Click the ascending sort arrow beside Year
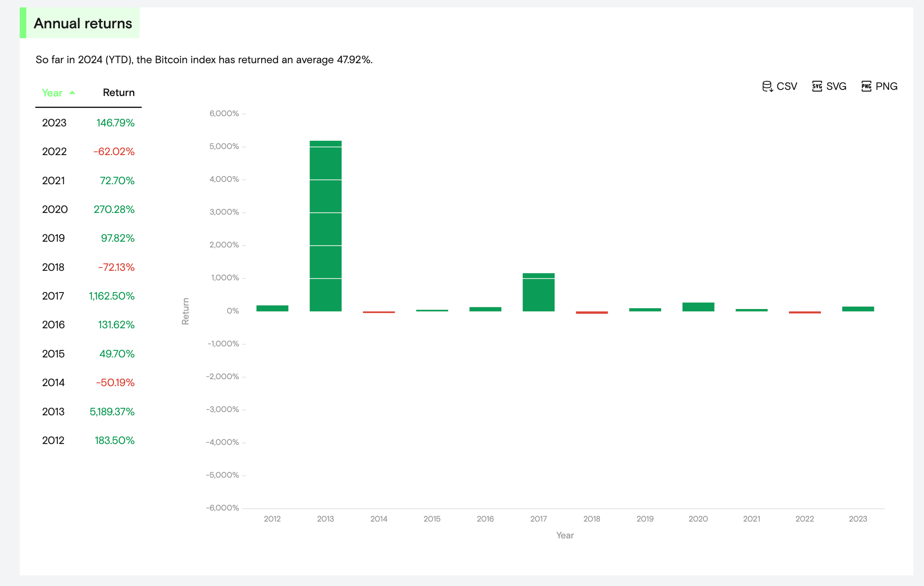924x586 pixels. click(72, 93)
